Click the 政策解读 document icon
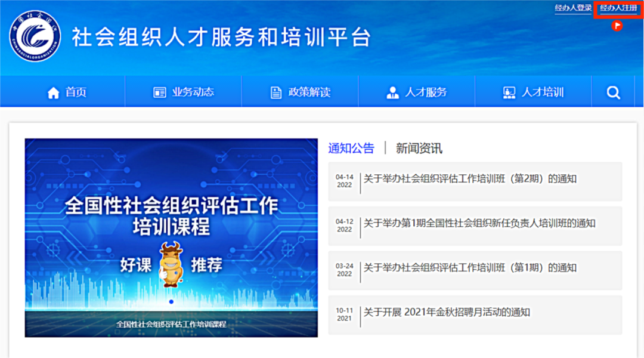Viewport: 644px width, 358px height. click(276, 92)
